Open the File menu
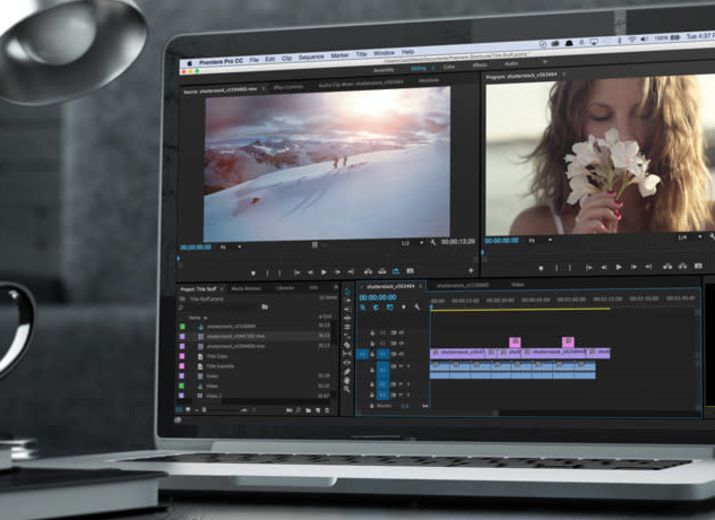 point(254,59)
